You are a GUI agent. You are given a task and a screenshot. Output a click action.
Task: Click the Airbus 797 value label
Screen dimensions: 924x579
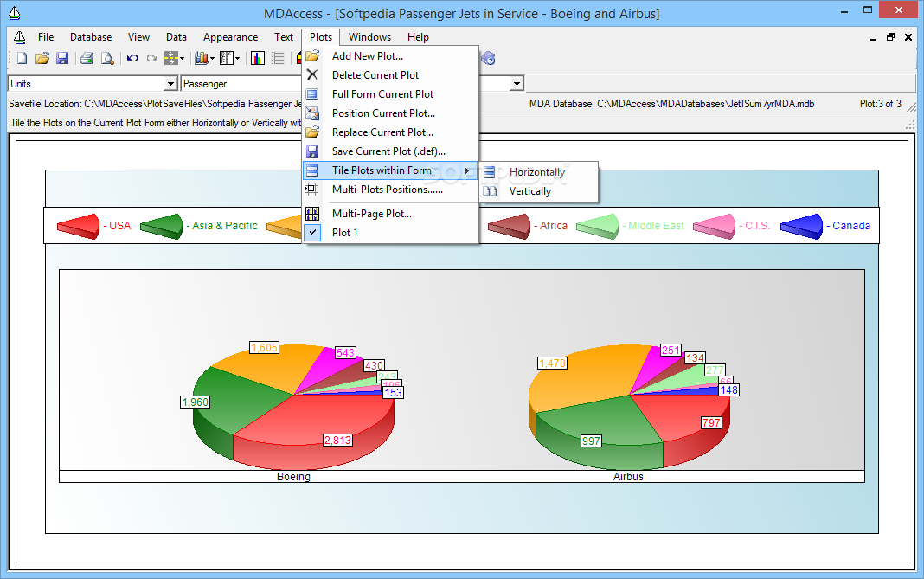711,422
